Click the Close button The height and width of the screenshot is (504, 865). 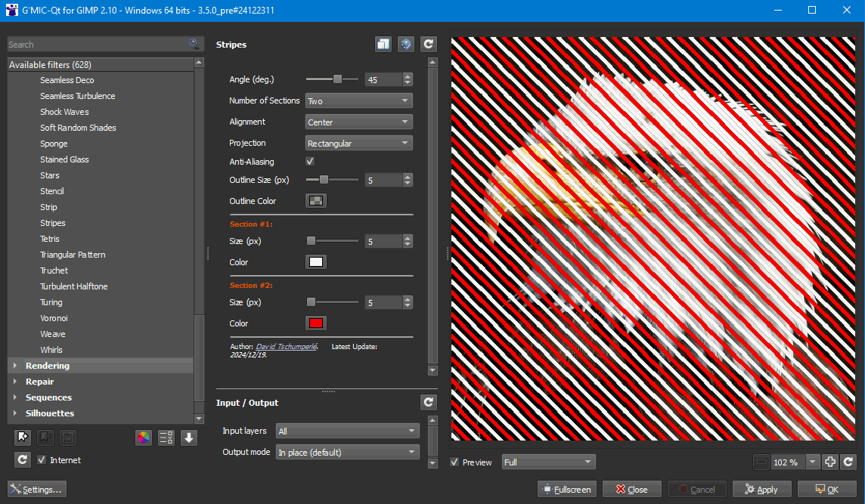coord(631,489)
